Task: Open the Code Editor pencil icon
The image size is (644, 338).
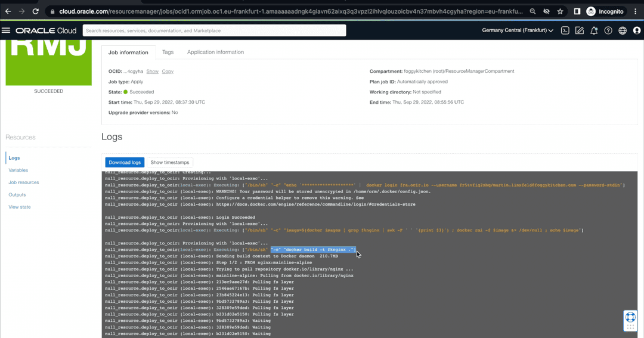Action: pos(580,30)
